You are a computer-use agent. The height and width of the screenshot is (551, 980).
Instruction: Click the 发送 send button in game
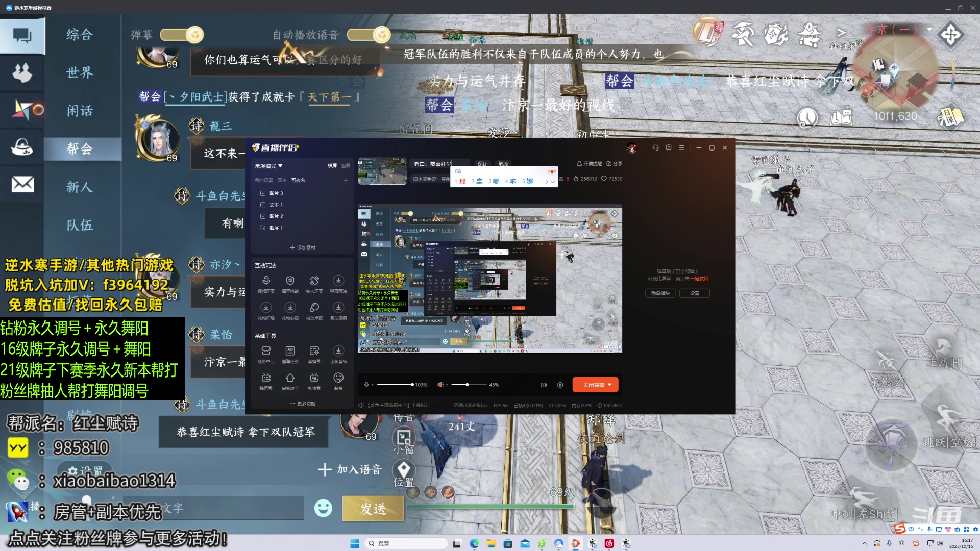coord(373,508)
